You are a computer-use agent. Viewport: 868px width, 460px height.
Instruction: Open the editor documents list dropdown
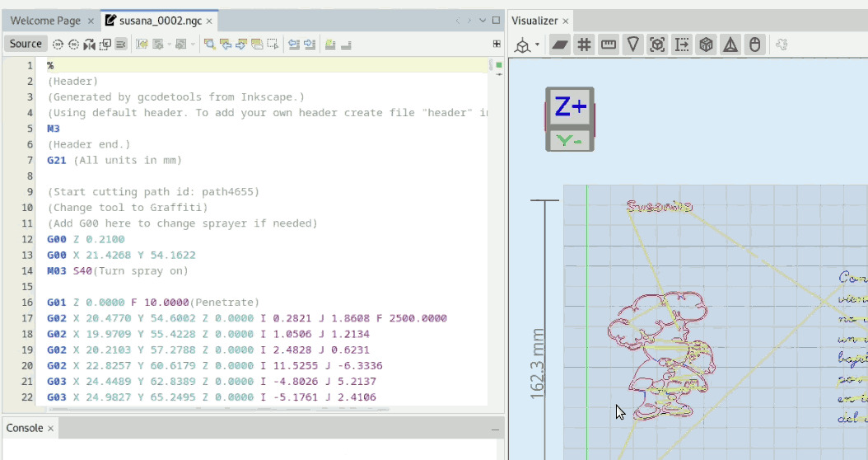[483, 21]
